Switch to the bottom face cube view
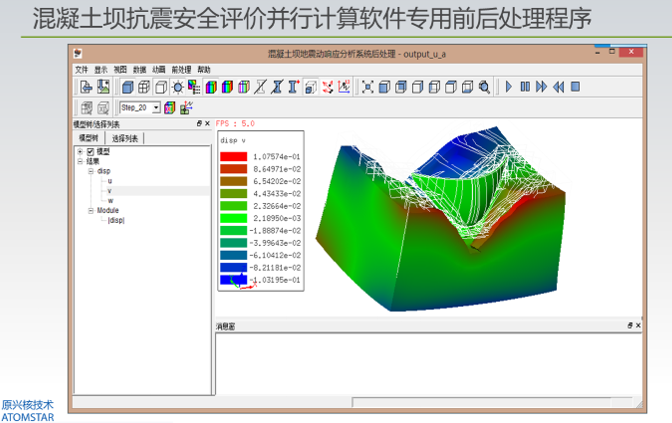Image resolution: width=672 pixels, height=423 pixels. pyautogui.click(x=468, y=87)
